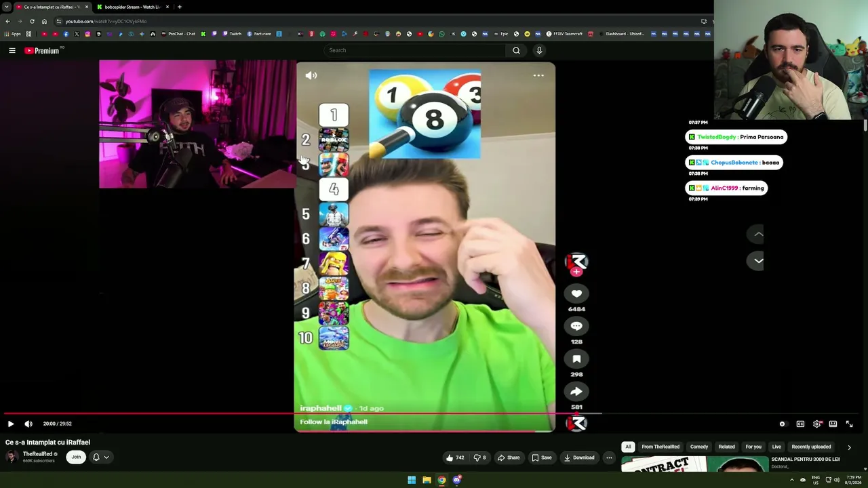This screenshot has width=868, height=488.
Task: Dislike the video
Action: coord(479,457)
